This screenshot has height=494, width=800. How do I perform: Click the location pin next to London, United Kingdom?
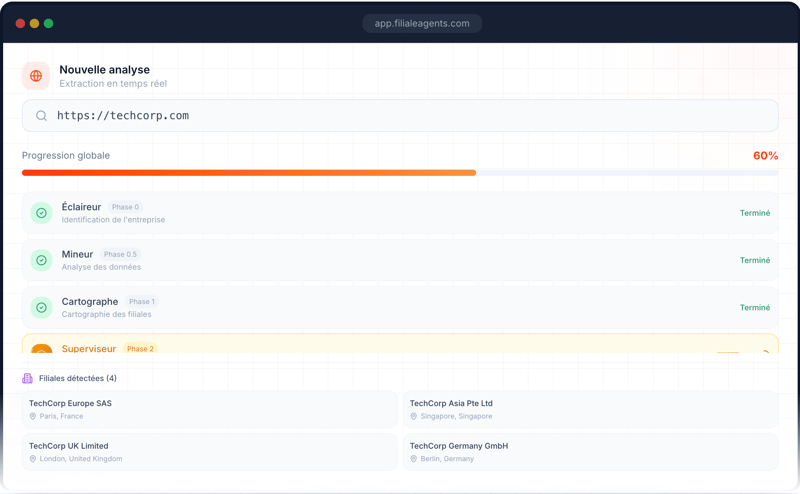(33, 459)
